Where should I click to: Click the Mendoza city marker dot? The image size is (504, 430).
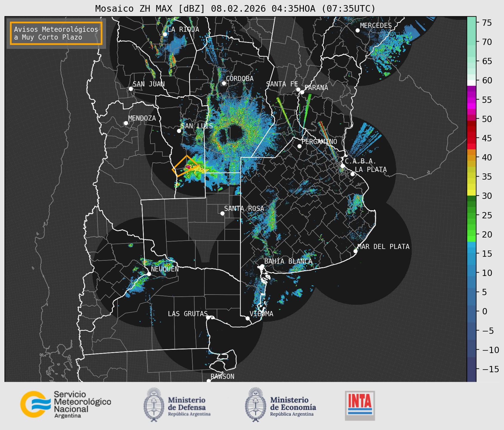126,123
